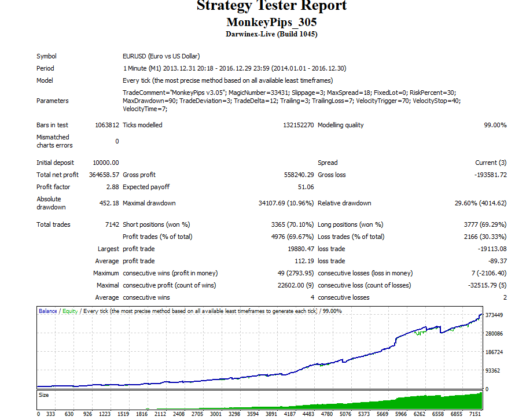The image size is (526, 420).
Task: Select the MonkeyPips_305 heading
Action: point(271,23)
